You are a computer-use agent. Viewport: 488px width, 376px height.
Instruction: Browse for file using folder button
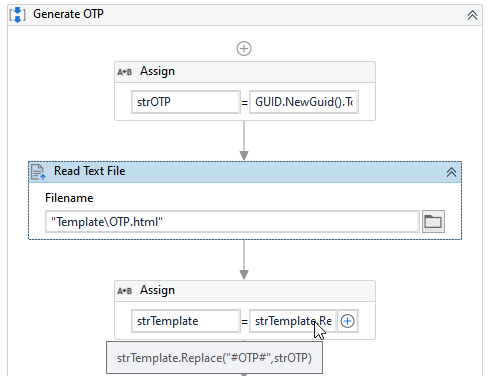[x=433, y=221]
